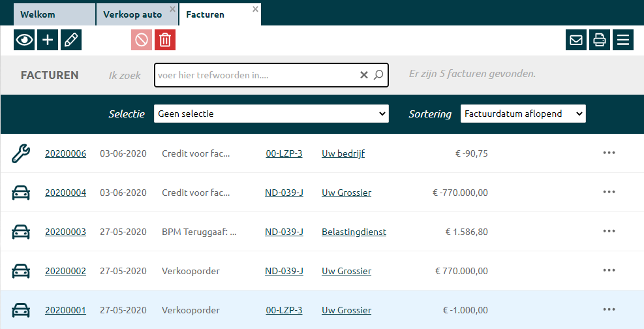Click the red trash delete icon
Screen dimensions: 644x329
(165, 40)
